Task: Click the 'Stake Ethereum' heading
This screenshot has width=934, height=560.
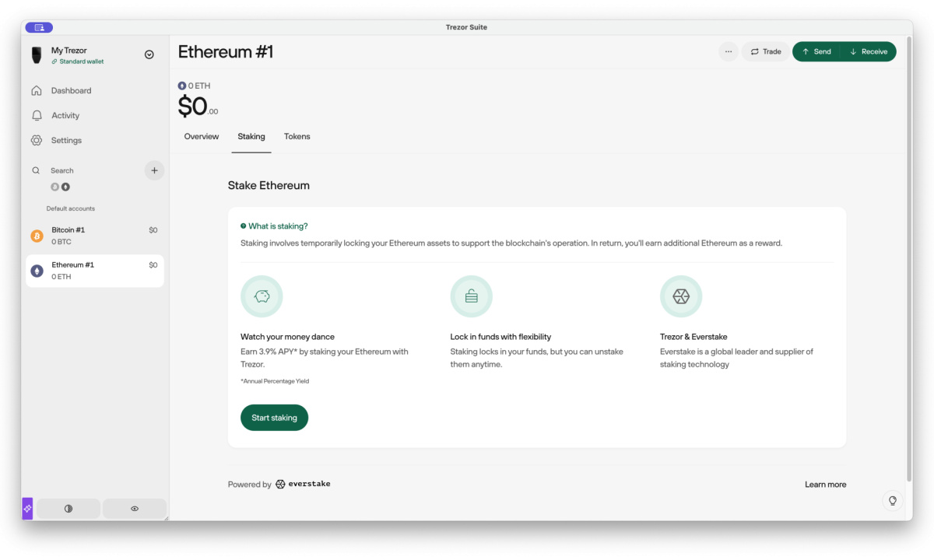Action: tap(269, 186)
